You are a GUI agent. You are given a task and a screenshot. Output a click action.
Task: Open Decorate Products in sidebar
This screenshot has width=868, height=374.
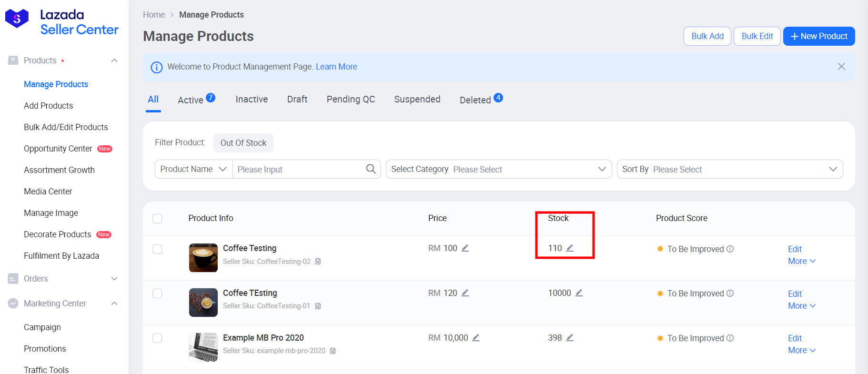coord(58,234)
